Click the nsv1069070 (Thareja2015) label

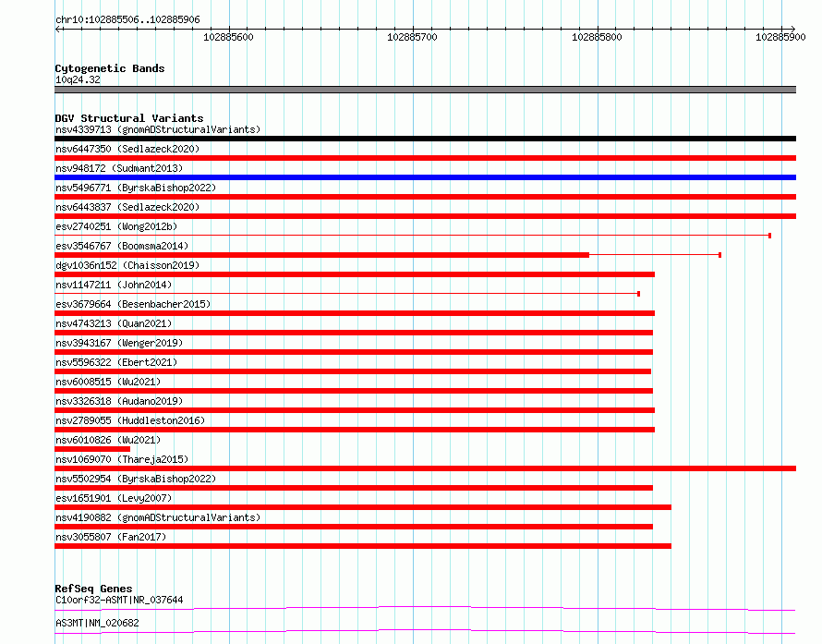122,459
